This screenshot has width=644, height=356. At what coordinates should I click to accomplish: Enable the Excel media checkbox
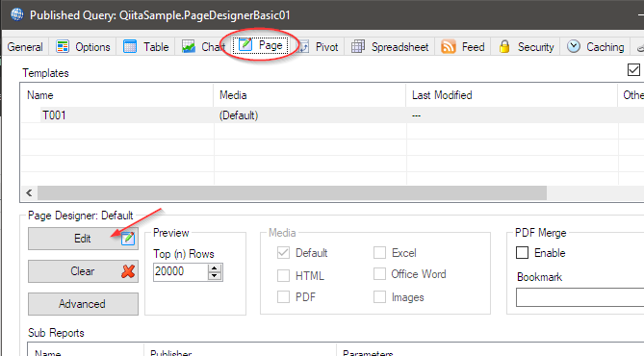click(379, 252)
